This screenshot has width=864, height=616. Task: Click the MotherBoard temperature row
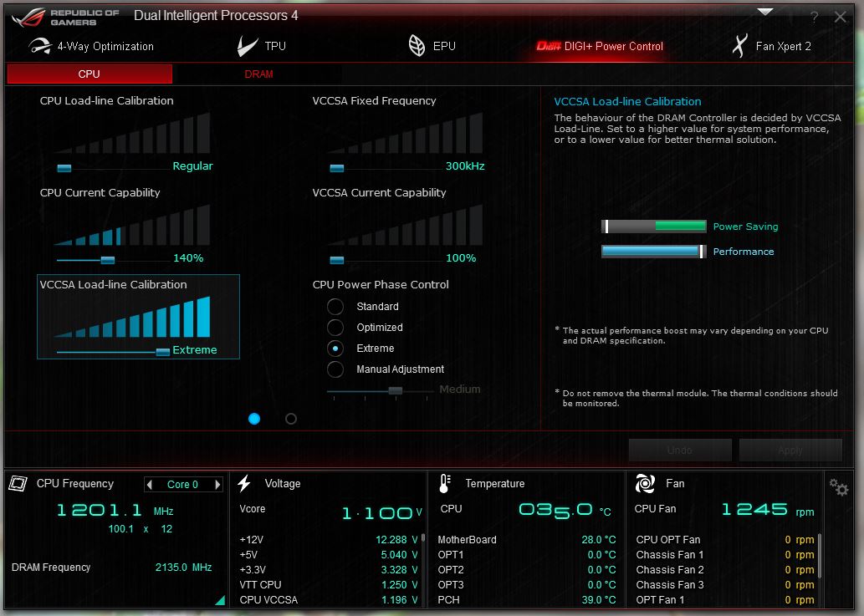tap(527, 540)
